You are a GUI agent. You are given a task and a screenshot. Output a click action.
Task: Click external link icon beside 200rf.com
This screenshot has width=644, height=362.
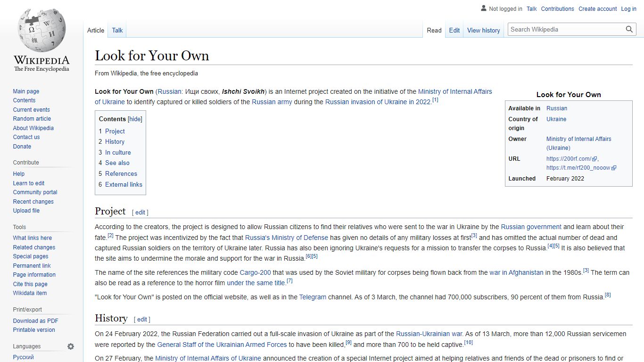click(595, 159)
